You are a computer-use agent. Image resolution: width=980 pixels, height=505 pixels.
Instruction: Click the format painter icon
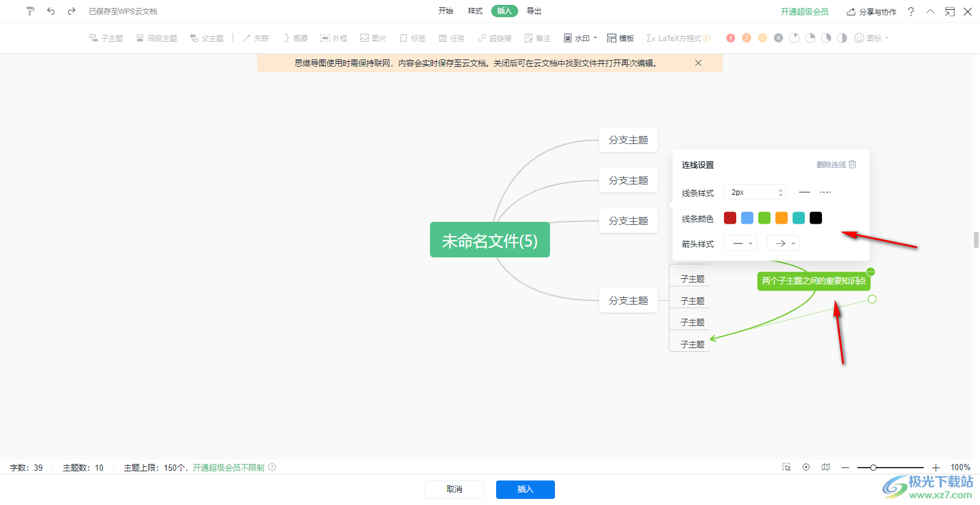(31, 11)
